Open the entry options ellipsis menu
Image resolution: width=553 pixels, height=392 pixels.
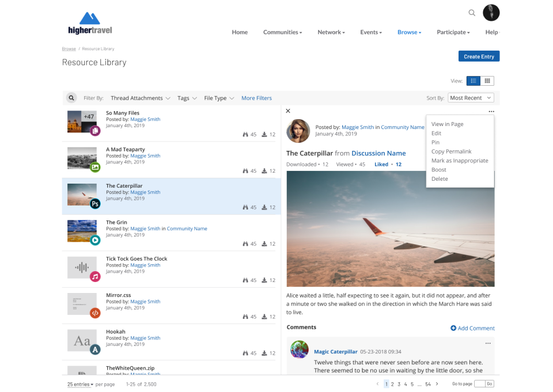491,112
